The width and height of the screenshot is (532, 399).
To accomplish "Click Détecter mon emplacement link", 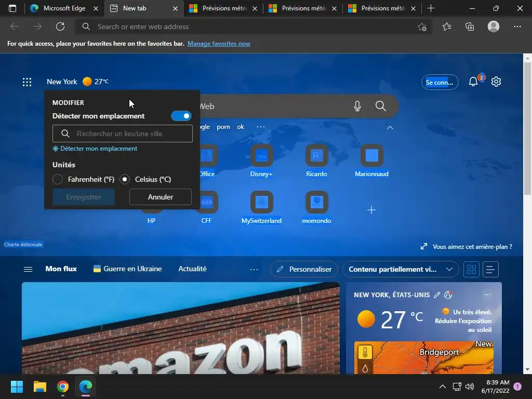I will [x=95, y=149].
